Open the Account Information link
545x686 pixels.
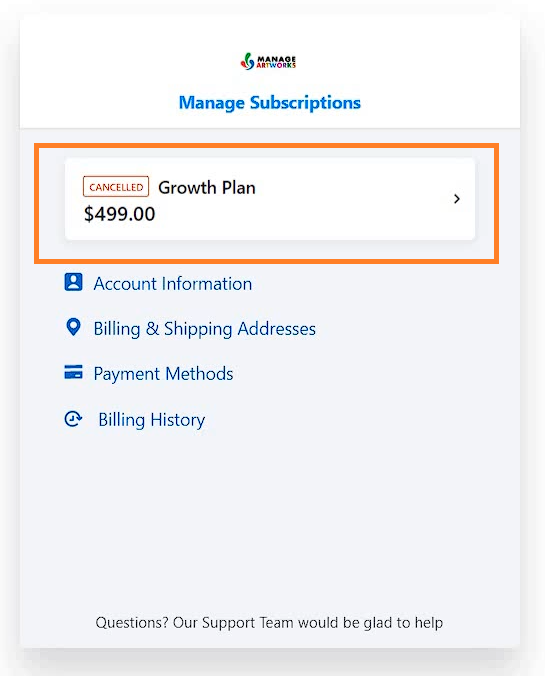point(173,284)
